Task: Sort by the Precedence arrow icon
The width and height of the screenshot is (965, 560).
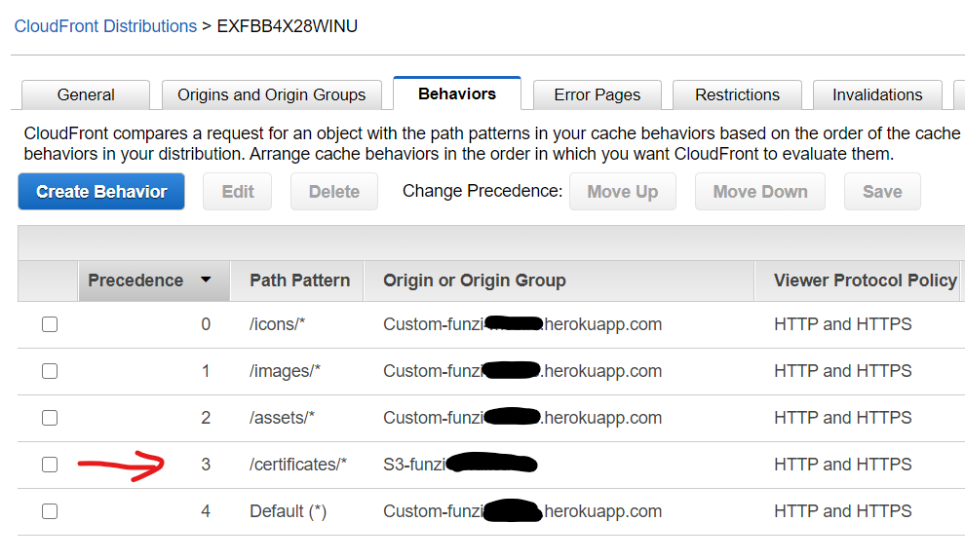Action: click(x=206, y=280)
